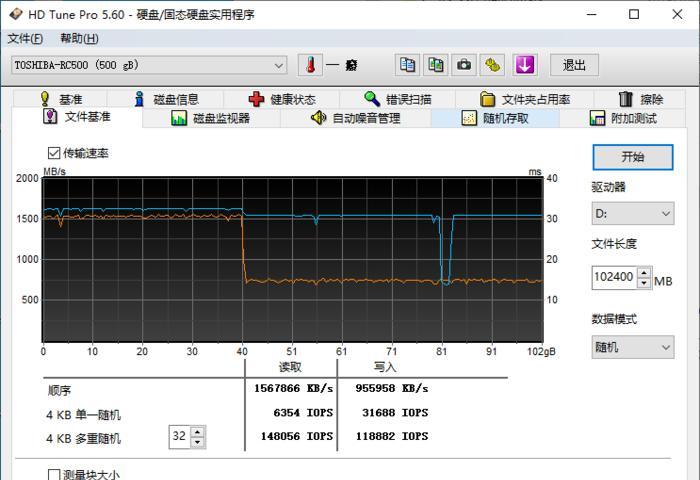The image size is (700, 480).
Task: Decrease queue depth 32 with down arrow
Action: 197,442
